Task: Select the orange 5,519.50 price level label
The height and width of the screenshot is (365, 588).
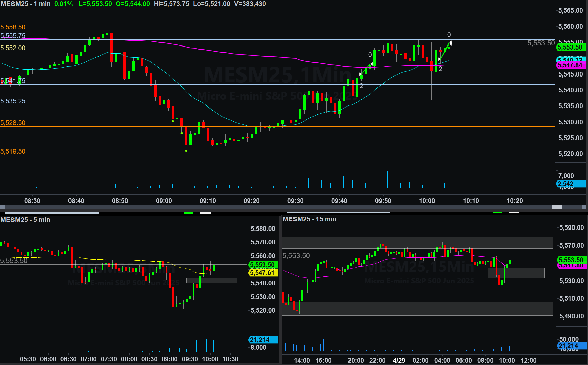Action: click(13, 151)
